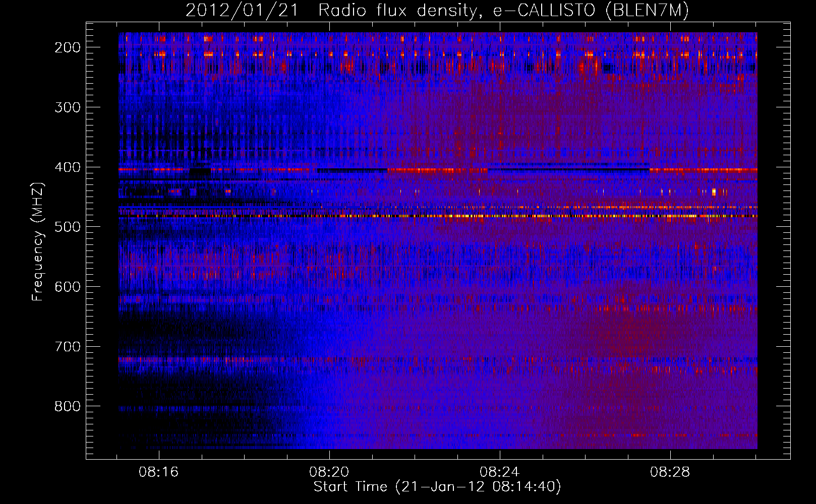Screen dimensions: 816x504
Task: Click the 500 frequency tick label
Action: point(68,227)
